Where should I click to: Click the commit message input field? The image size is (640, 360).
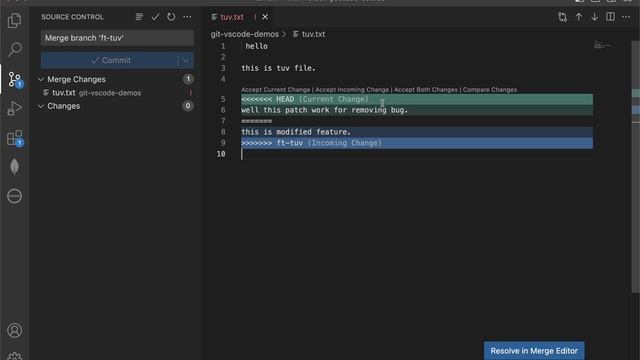(x=117, y=38)
